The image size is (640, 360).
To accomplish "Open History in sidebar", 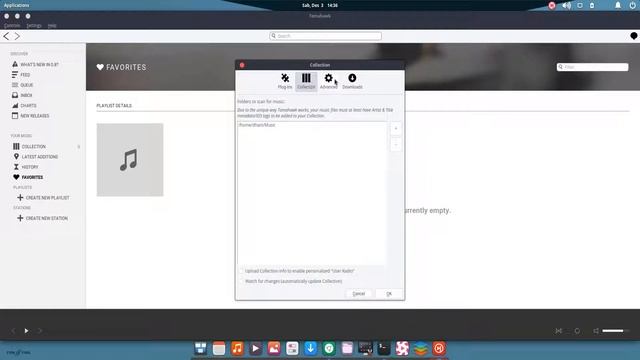I will point(26,167).
